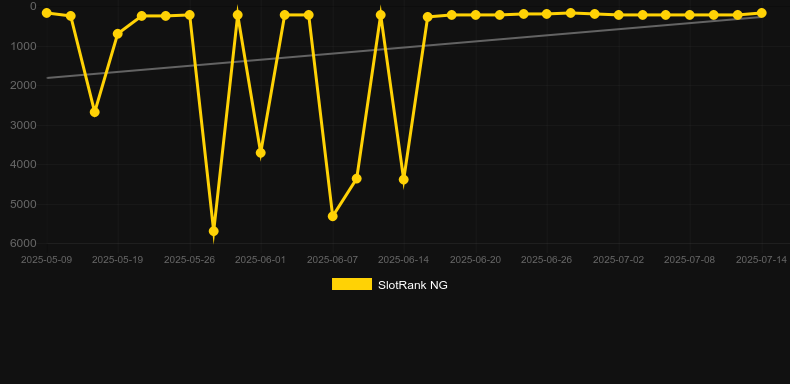Click the 2025-07-14 x-axis date label
This screenshot has width=790, height=384.
point(761,260)
